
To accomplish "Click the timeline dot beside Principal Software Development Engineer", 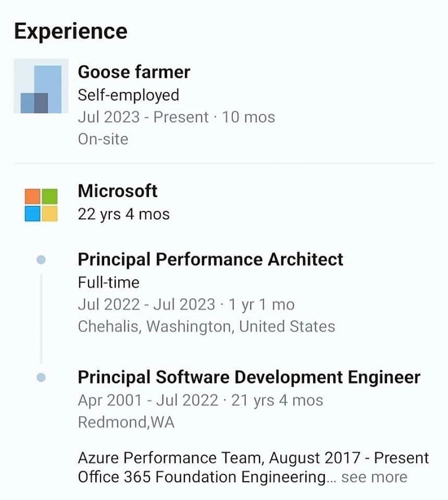I will coord(41,377).
